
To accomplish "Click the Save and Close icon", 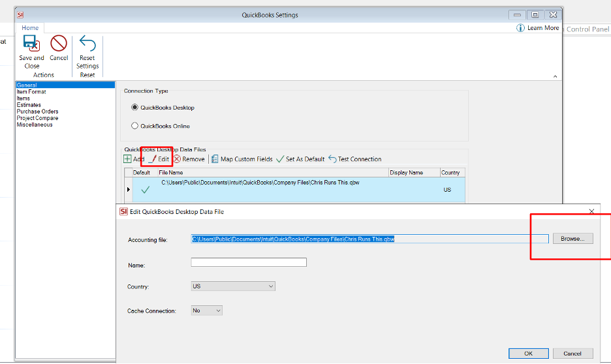I will tap(31, 43).
